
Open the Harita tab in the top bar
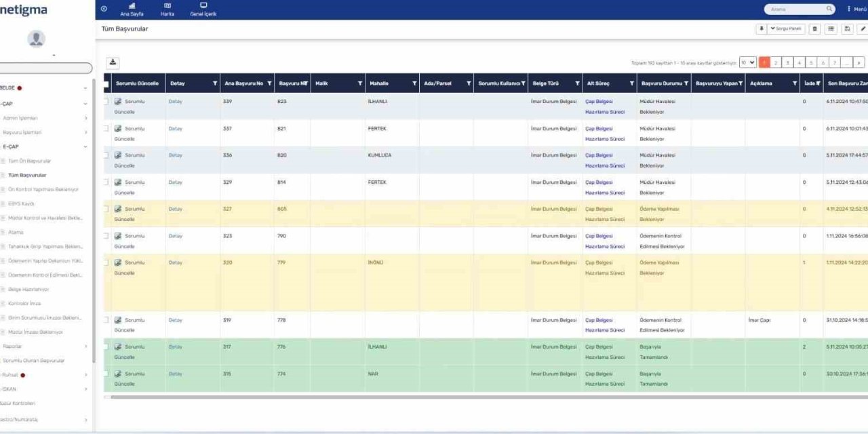pyautogui.click(x=167, y=9)
